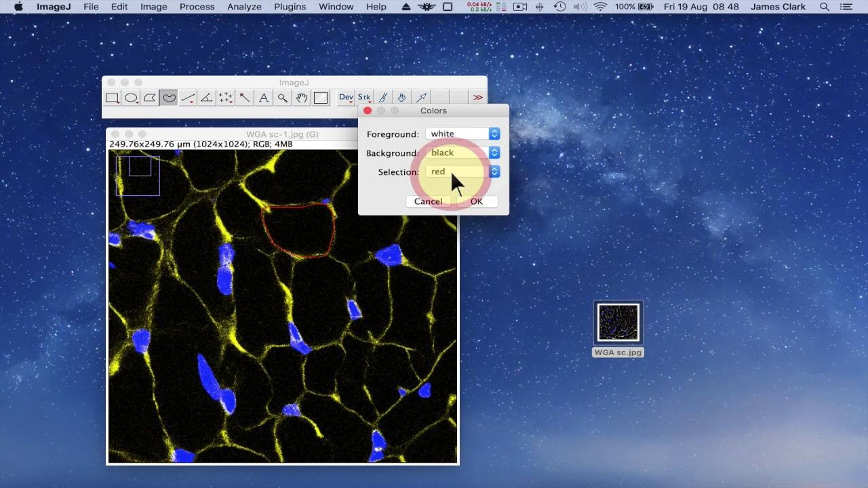Open the File menu

(91, 7)
